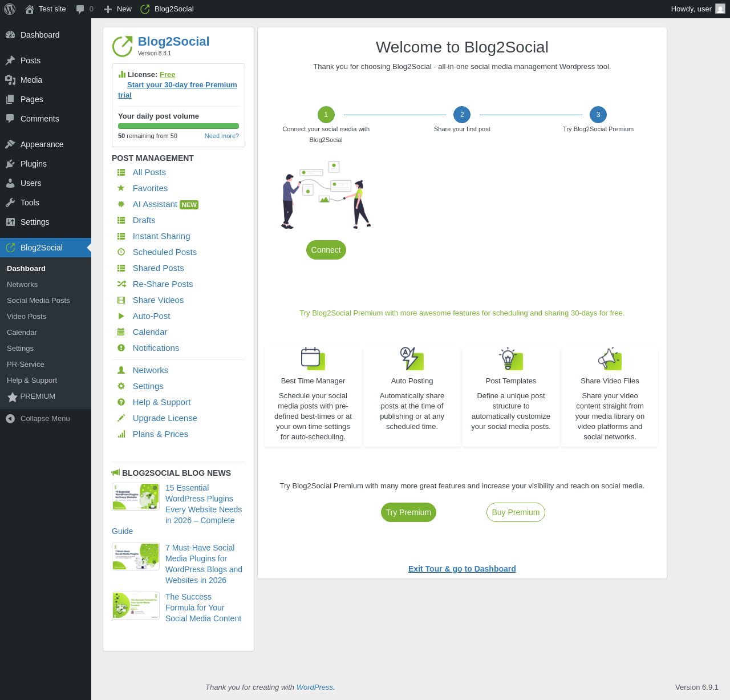Image resolution: width=730 pixels, height=700 pixels.
Task: Open the WordPress logo menu
Action: (10, 9)
